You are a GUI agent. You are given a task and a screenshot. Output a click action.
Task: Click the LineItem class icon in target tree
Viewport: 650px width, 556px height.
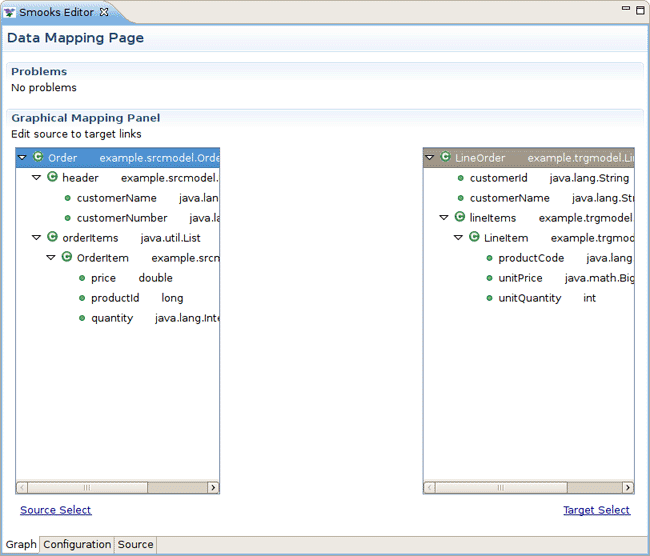pyautogui.click(x=474, y=237)
